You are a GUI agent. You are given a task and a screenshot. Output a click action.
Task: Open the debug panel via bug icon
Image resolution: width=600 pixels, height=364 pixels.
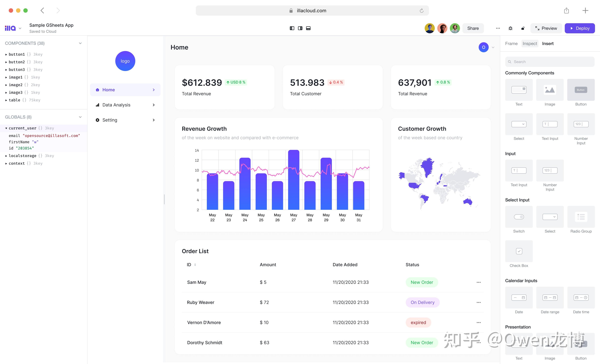pos(510,28)
